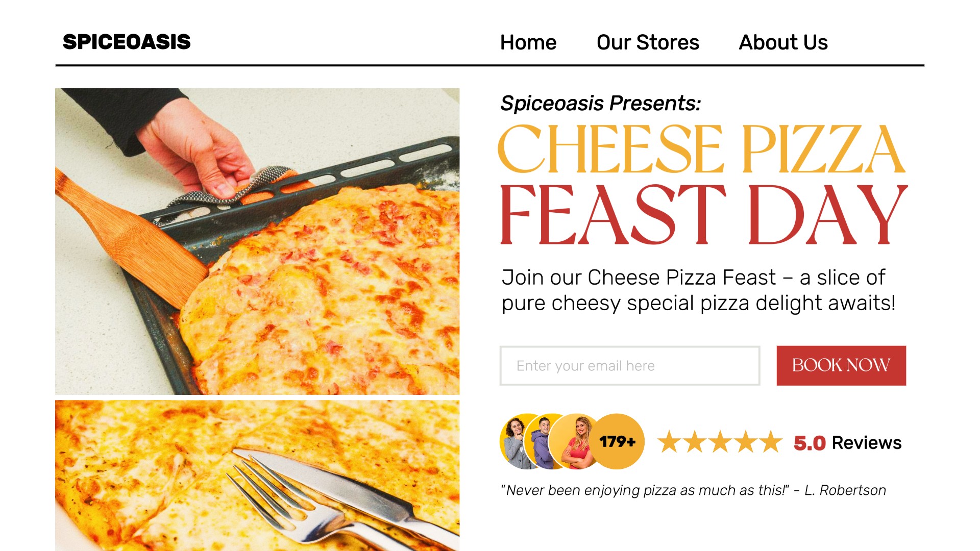Click the BOOK NOW button

(841, 365)
